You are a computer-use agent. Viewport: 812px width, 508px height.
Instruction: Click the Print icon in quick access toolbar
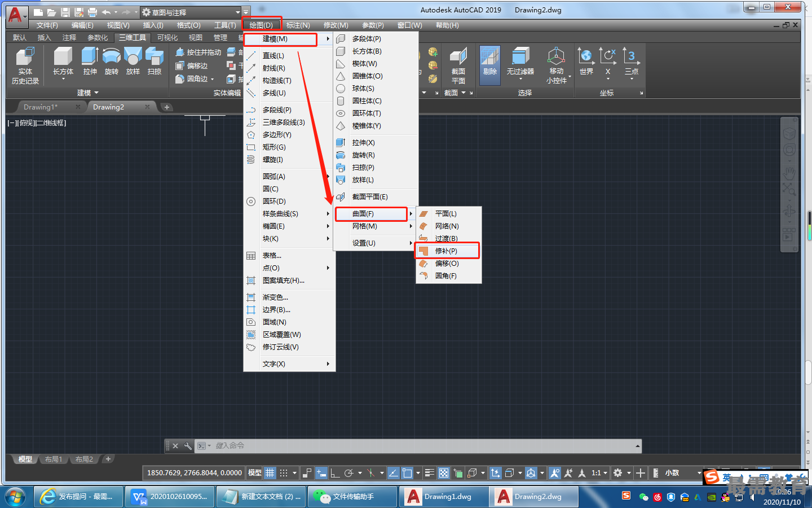(92, 12)
